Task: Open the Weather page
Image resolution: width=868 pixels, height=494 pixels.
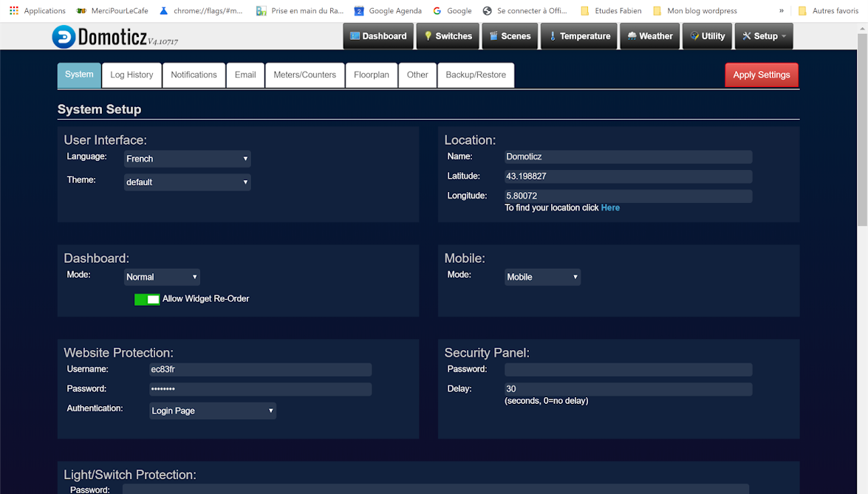Action: click(649, 36)
